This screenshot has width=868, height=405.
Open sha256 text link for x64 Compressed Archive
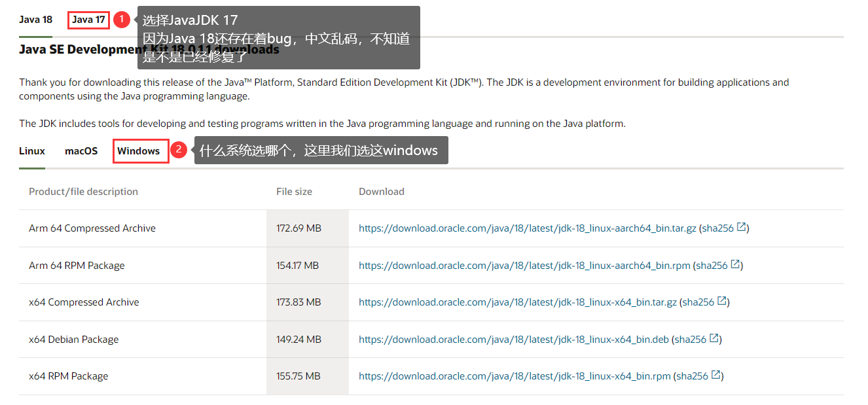pyautogui.click(x=698, y=302)
